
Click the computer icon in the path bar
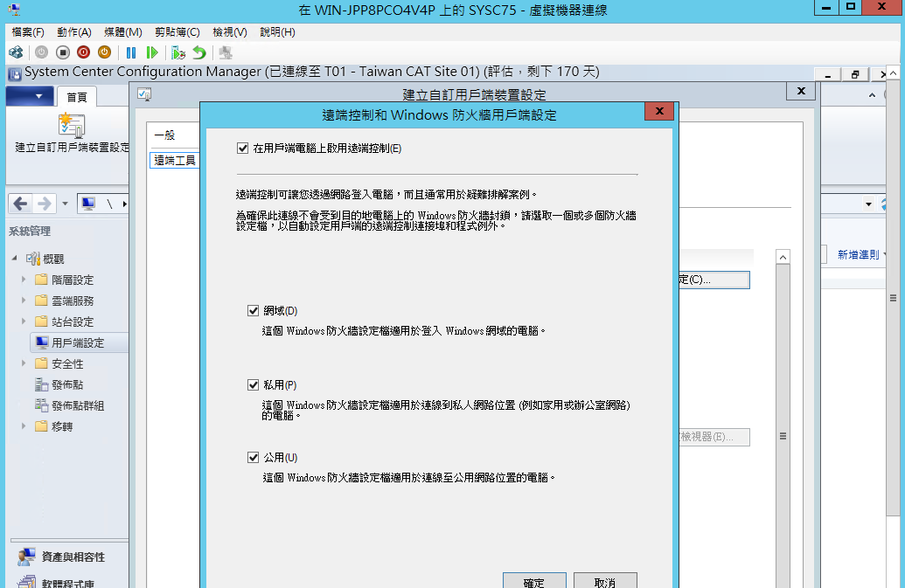coord(88,204)
